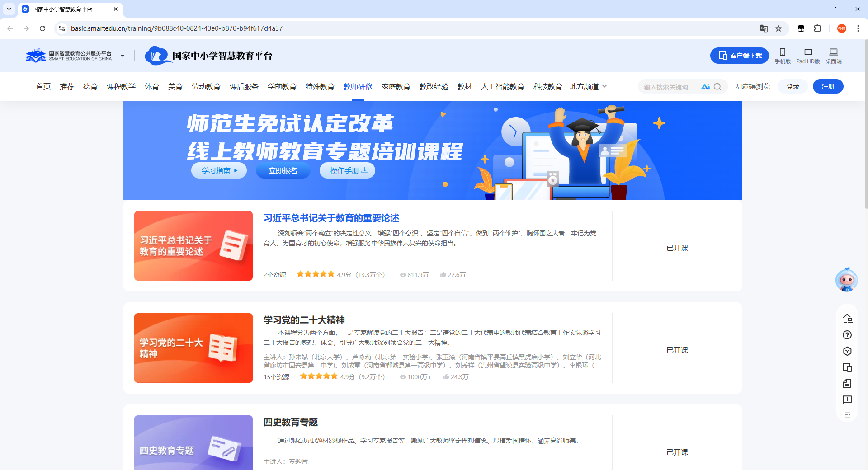
Task: Click the home icon in right sidebar
Action: click(847, 319)
